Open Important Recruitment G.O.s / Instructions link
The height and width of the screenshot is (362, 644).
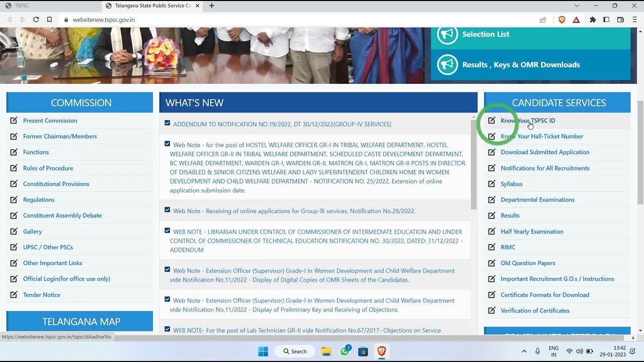tap(557, 279)
